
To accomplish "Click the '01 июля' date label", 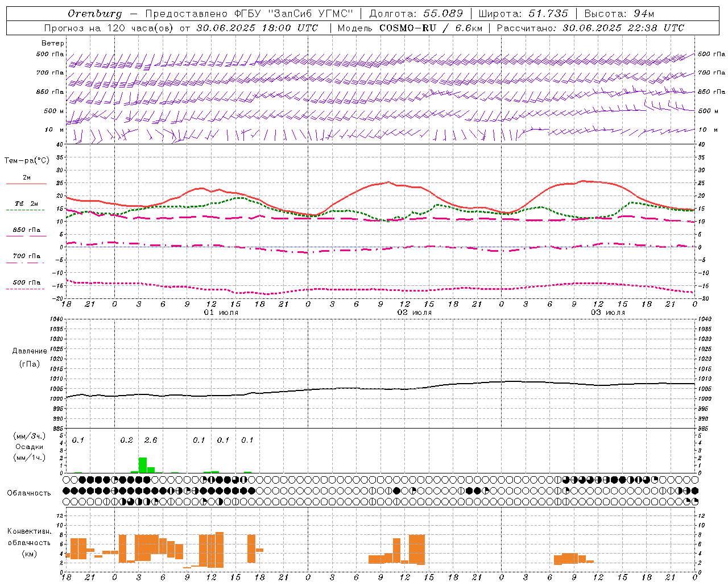I will pos(221,313).
